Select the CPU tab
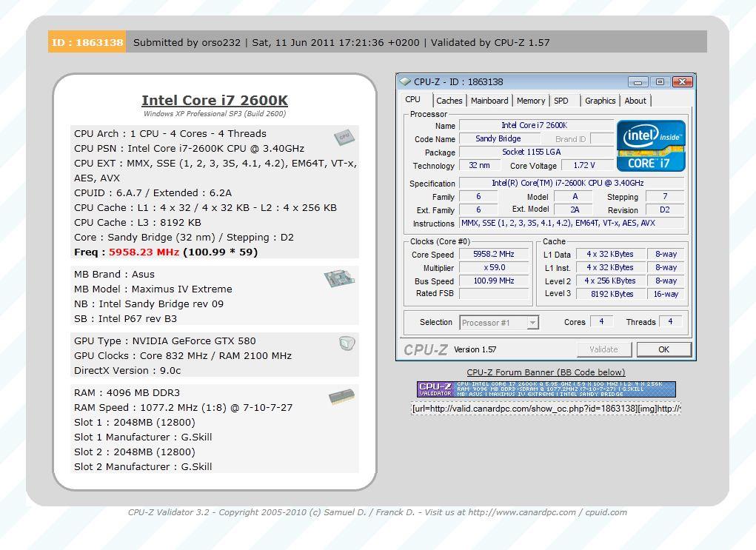756x550 pixels. pyautogui.click(x=413, y=100)
